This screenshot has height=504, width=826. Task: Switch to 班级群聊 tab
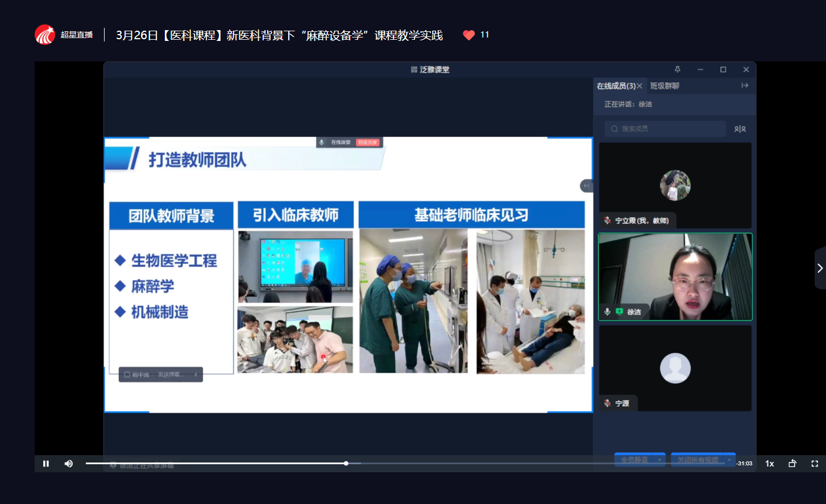coord(665,86)
